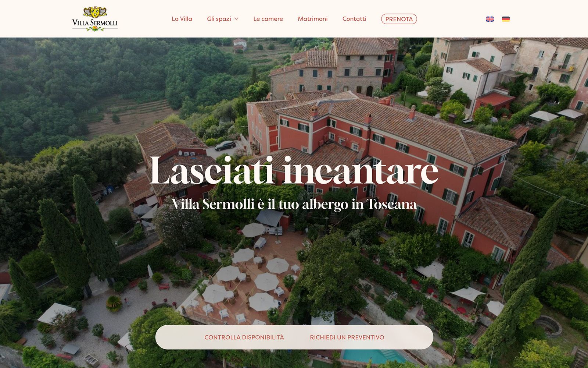Click the Villa Sermolli Toscana subtitle text
588x368 pixels.
pyautogui.click(x=294, y=204)
